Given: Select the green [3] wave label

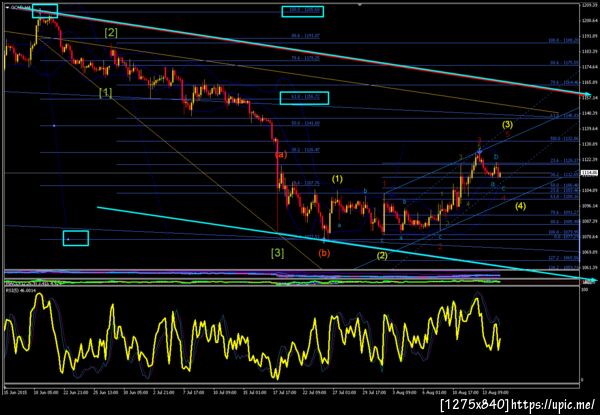Looking at the screenshot, I should tap(277, 253).
